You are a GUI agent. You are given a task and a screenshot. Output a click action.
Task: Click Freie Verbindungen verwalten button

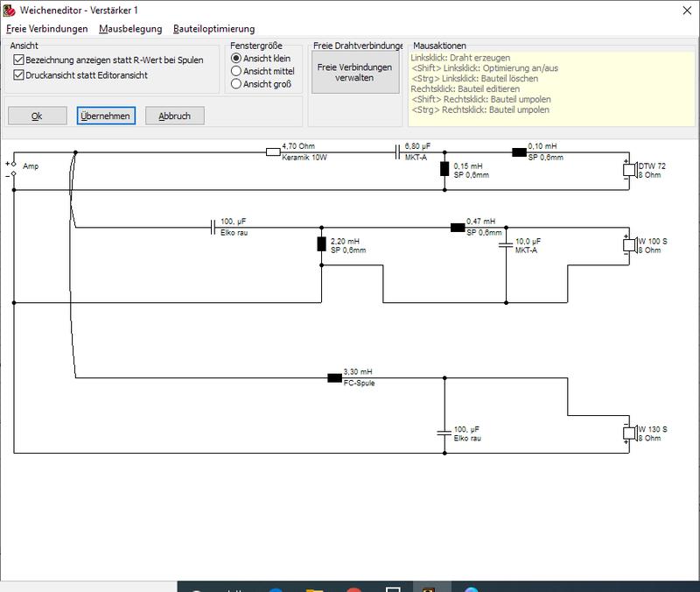coord(355,72)
